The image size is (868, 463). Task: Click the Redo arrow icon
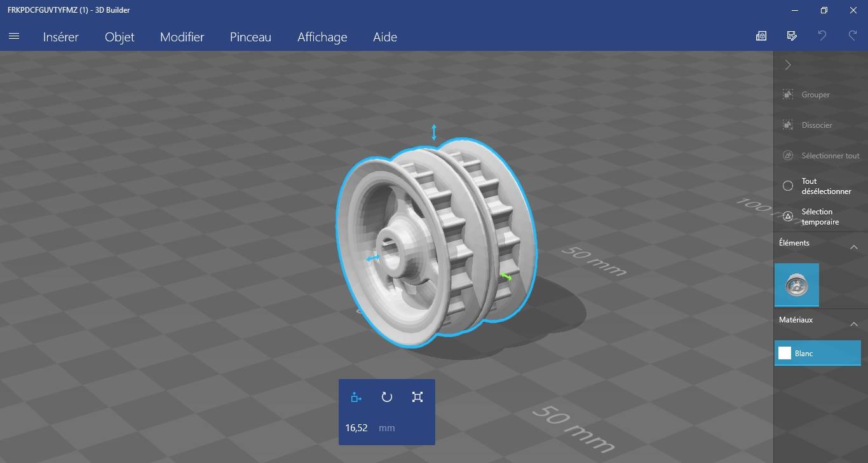coord(853,36)
